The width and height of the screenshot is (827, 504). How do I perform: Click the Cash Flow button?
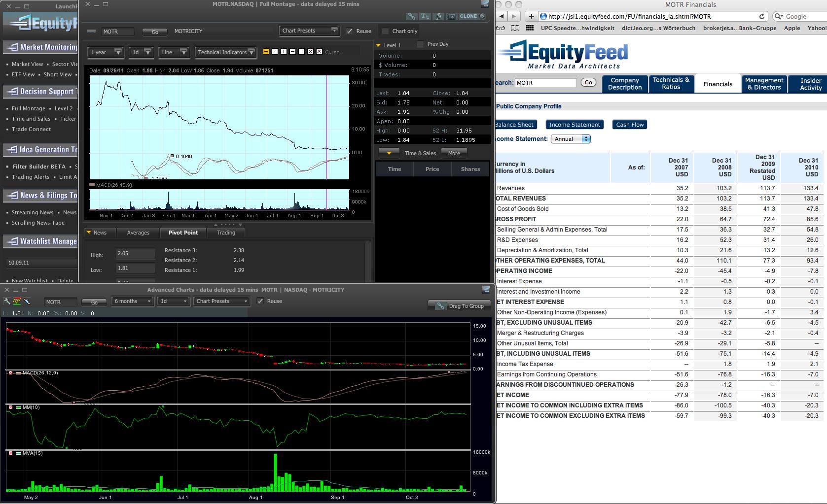coord(629,124)
